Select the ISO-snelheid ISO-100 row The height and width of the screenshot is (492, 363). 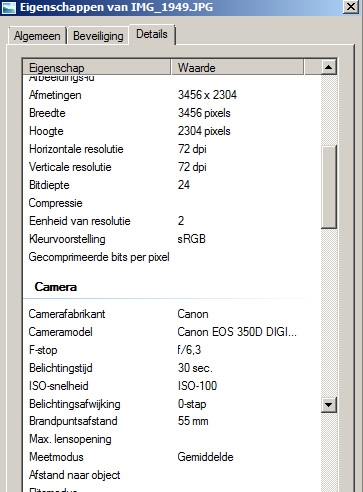pyautogui.click(x=172, y=386)
